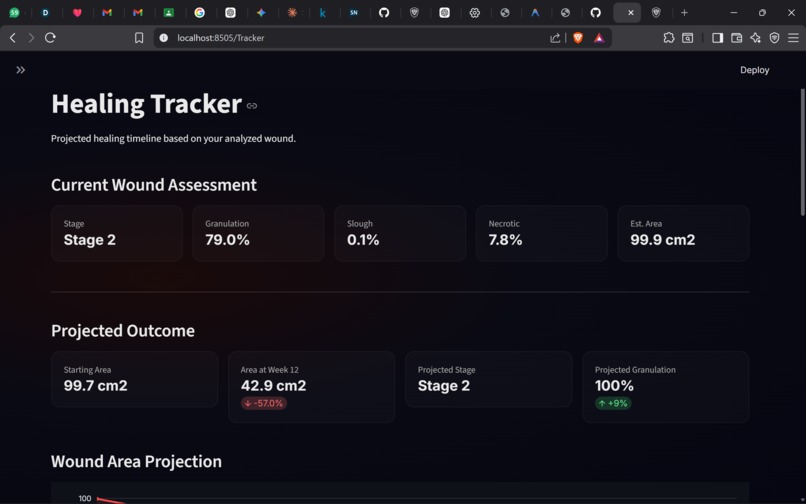Go forward in browser history

coord(31,38)
